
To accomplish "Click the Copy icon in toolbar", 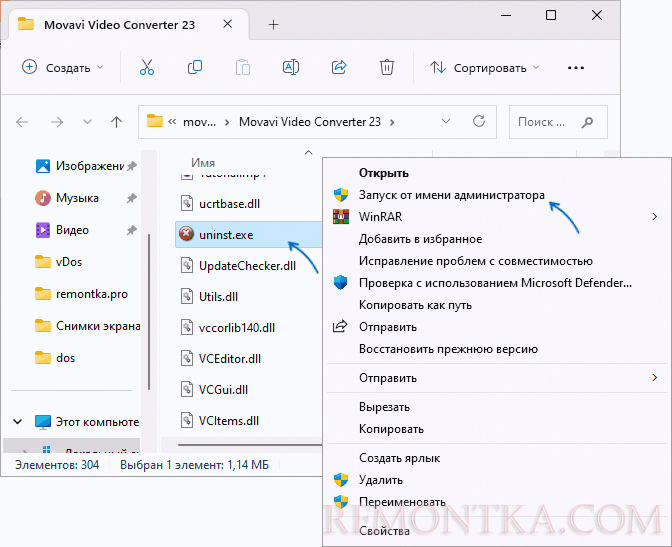I will pyautogui.click(x=195, y=67).
